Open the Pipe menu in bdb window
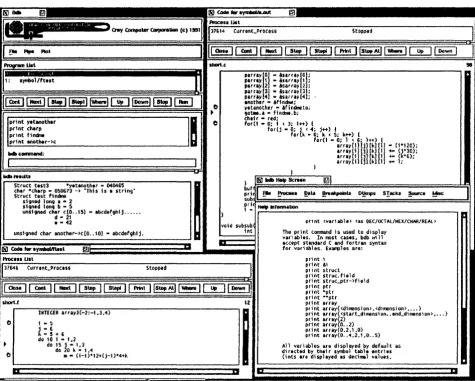The image size is (475, 381). tap(29, 52)
